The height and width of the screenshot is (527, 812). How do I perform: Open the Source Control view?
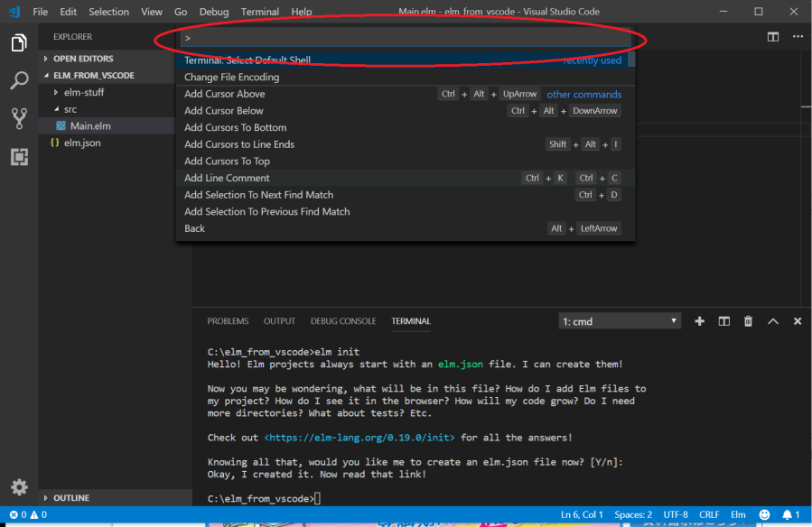coord(18,118)
